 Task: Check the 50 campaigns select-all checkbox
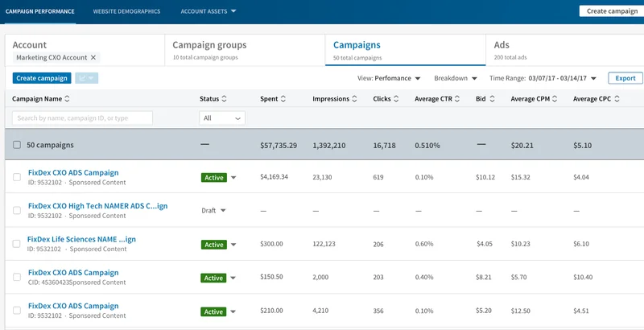pos(17,145)
